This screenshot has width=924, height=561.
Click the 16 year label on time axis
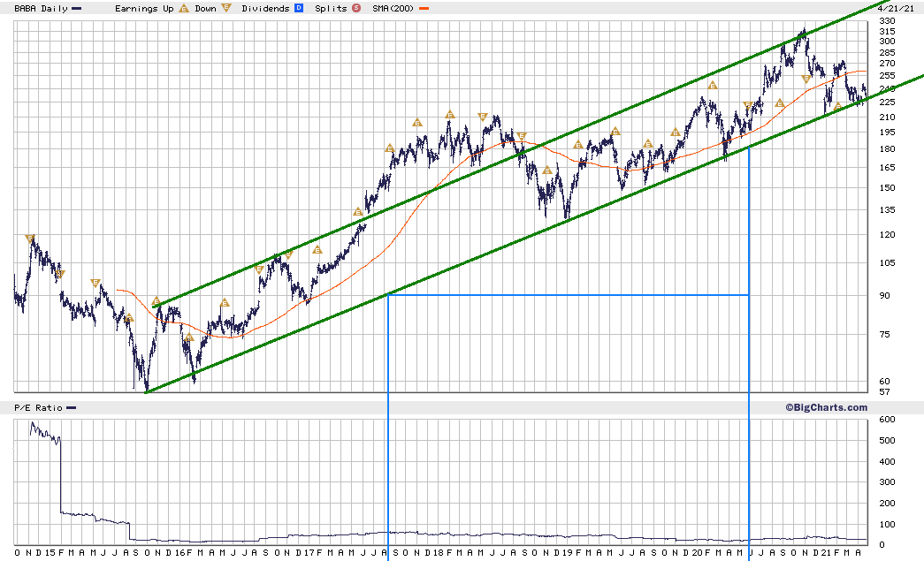click(179, 552)
